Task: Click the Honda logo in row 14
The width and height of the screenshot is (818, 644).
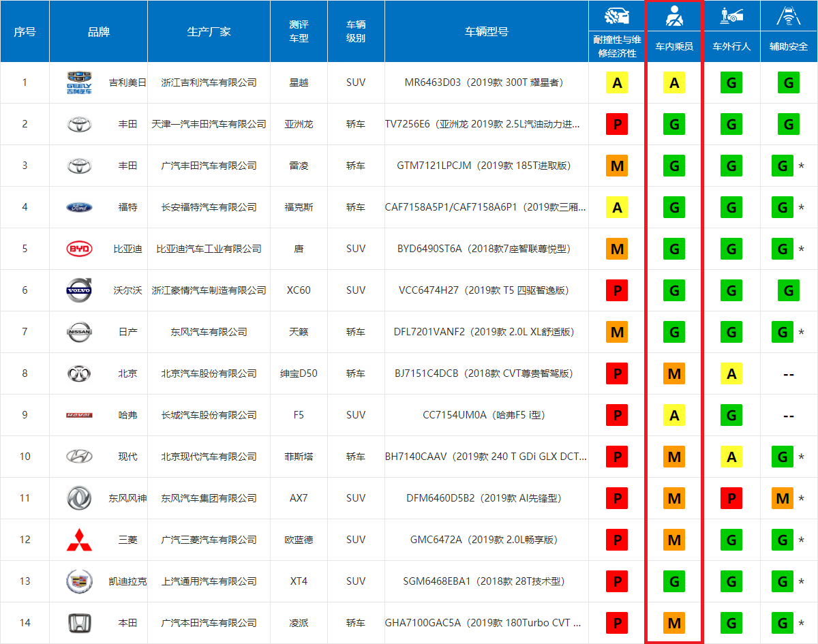Action: (x=79, y=623)
